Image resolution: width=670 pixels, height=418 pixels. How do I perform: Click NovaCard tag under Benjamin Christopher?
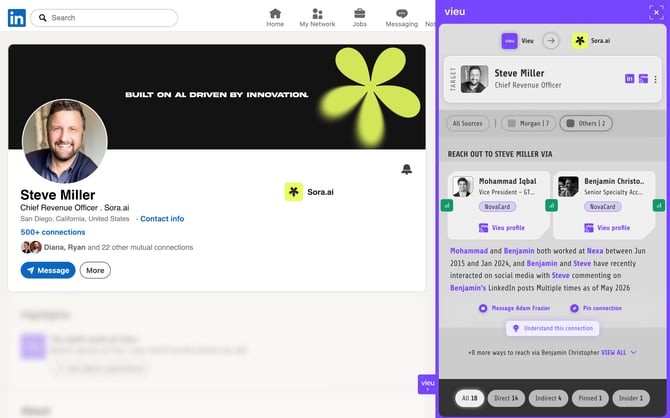coord(602,207)
